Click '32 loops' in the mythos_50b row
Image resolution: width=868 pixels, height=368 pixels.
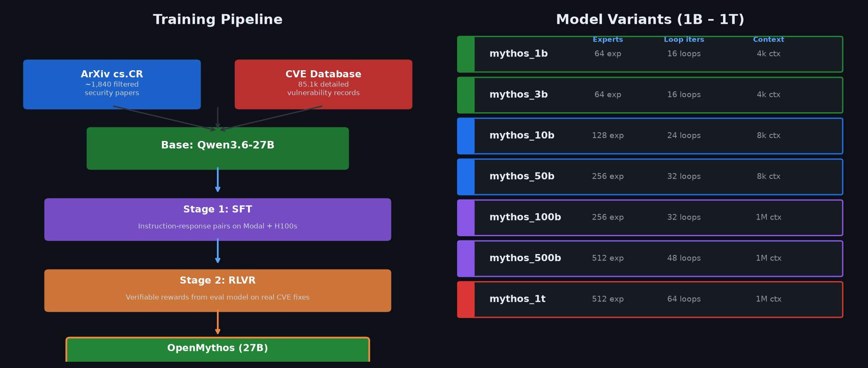[x=684, y=176]
